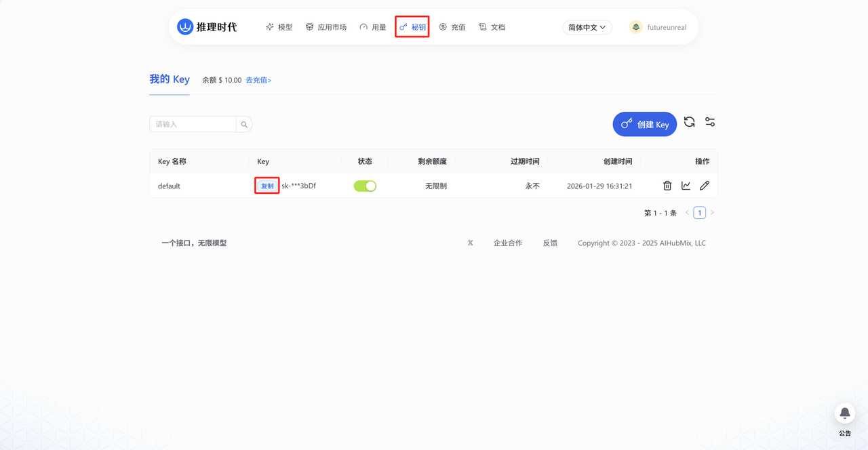
Task: Click the 余额 $ 10.00 balance text
Action: 222,80
